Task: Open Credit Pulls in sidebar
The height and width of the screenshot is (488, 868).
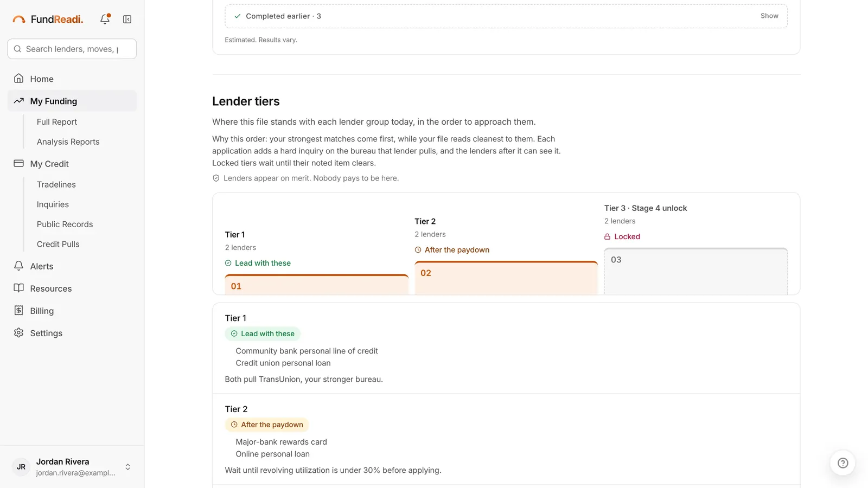Action: 58,244
